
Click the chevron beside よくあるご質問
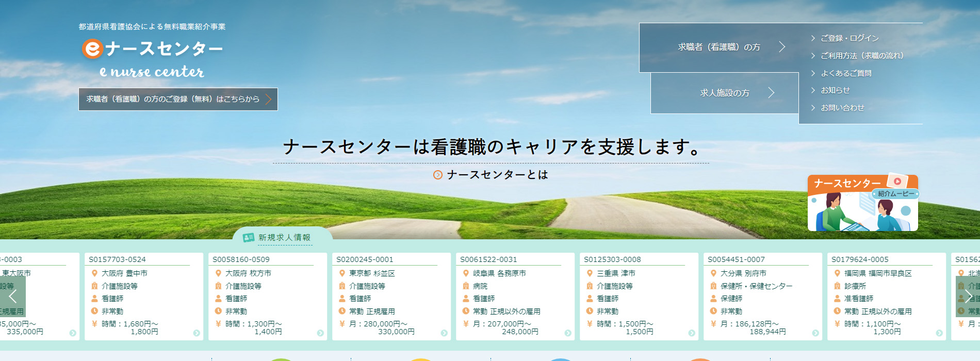click(x=813, y=73)
